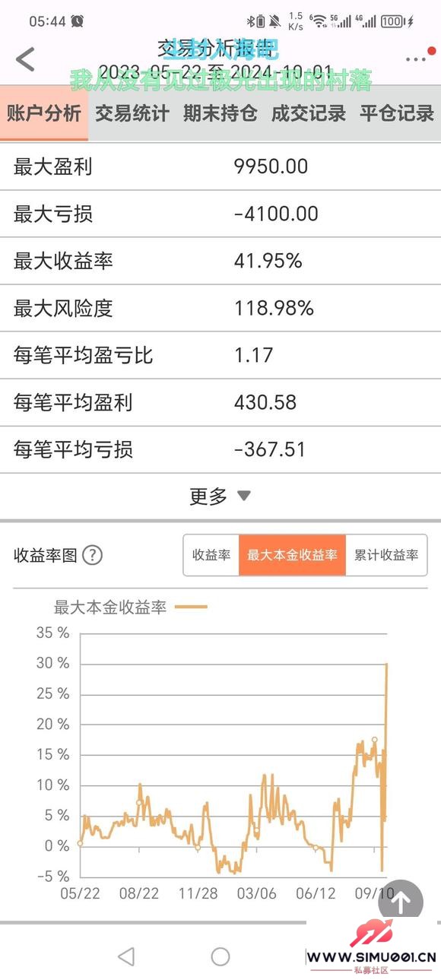Open the three-dot more options menu
This screenshot has width=441, height=980.
click(x=415, y=59)
